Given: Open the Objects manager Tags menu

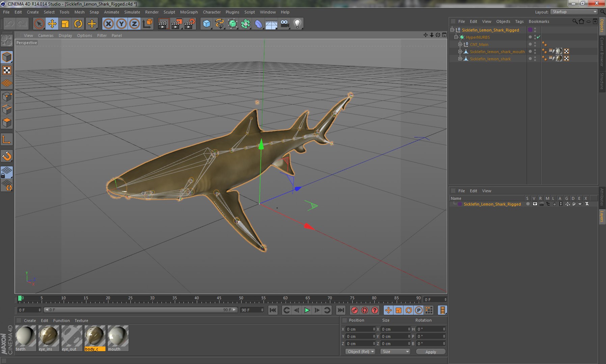Looking at the screenshot, I should 519,22.
